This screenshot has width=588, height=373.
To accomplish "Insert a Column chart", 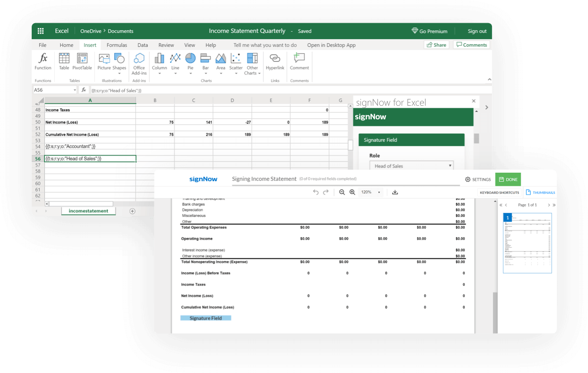I will [159, 63].
